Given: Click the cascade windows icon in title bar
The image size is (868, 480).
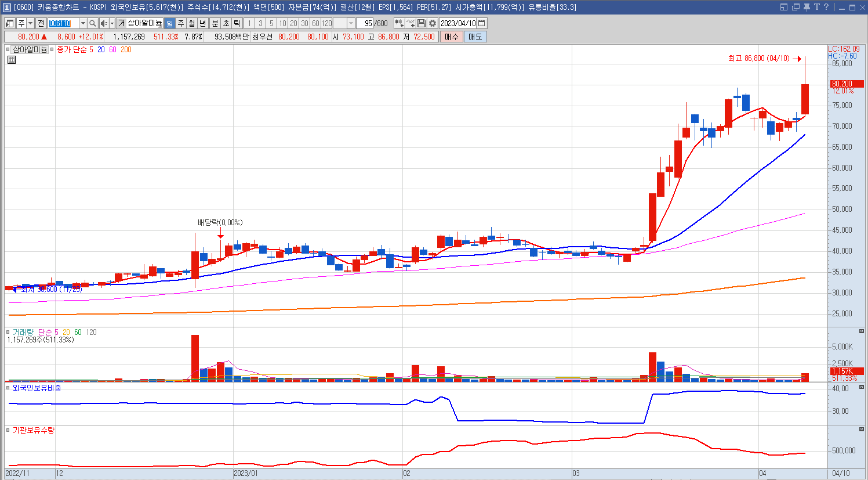Looking at the screenshot, I should coord(796,7).
